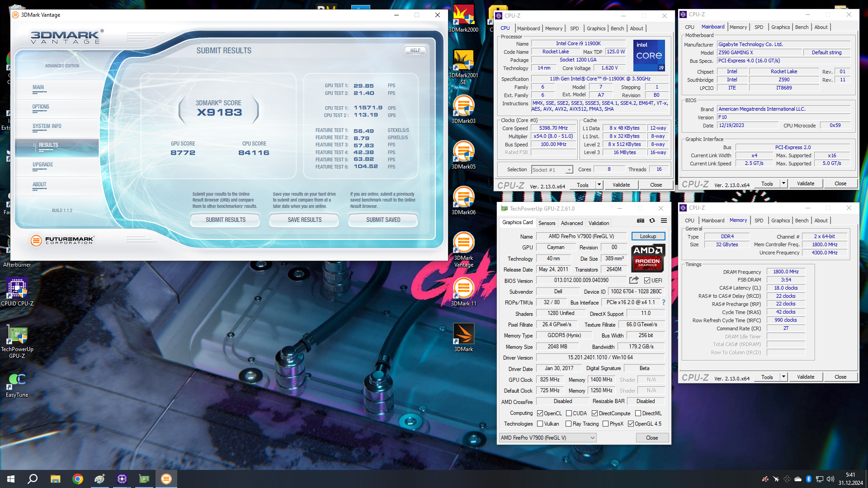The image size is (868, 488).
Task: Toggle the OpenGL 4.5 checkbox
Action: point(631,423)
